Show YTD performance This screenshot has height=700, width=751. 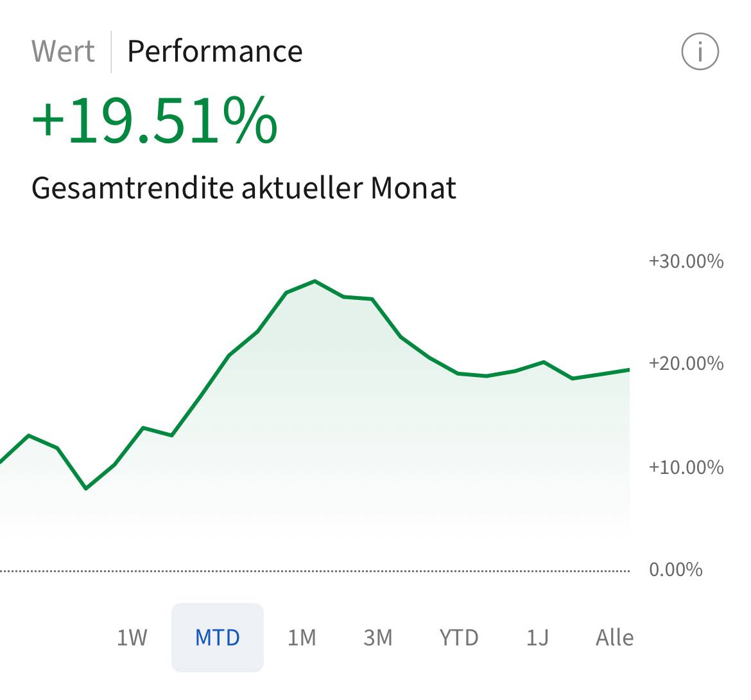(x=459, y=638)
